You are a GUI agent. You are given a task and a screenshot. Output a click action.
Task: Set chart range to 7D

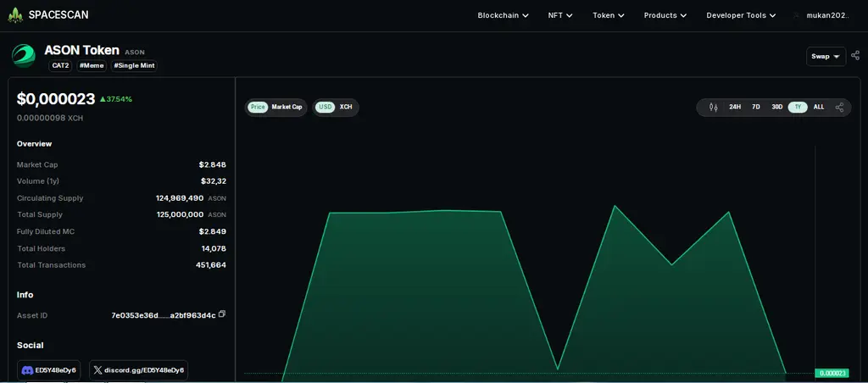click(756, 108)
